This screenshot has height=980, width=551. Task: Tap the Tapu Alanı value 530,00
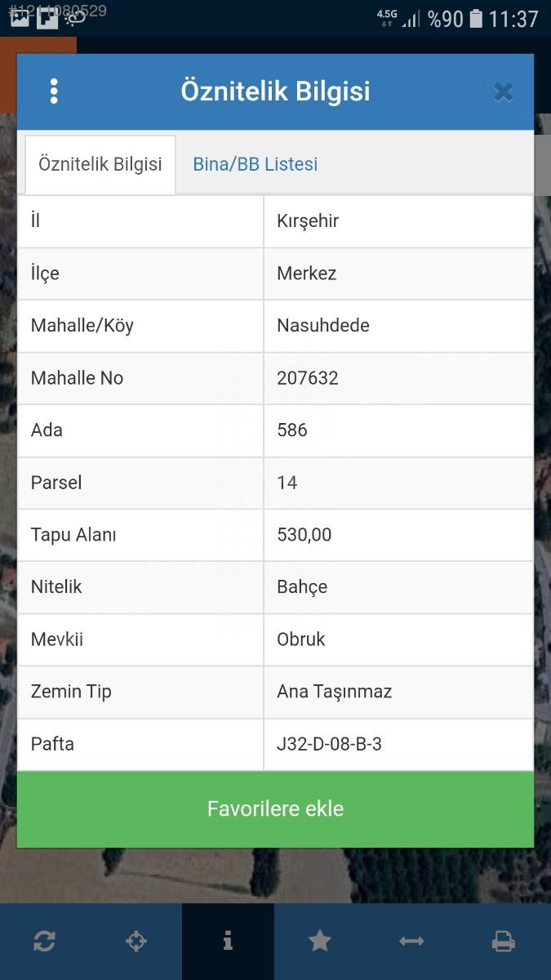[304, 535]
